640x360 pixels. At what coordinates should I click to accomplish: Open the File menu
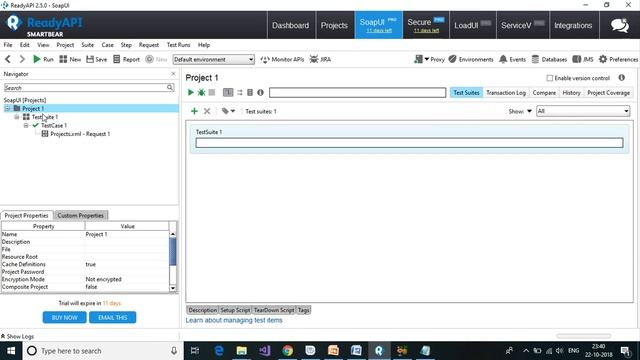(x=8, y=45)
